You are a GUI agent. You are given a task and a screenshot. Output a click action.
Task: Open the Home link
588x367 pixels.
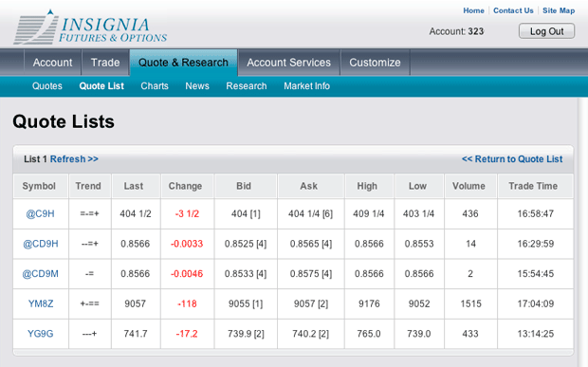473,10
